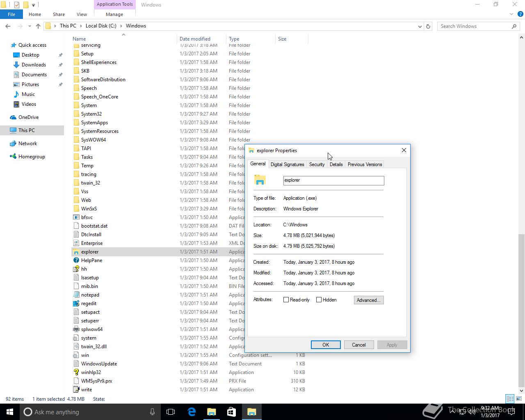525x420 pixels.
Task: Open the Details tab in Properties
Action: coord(336,164)
